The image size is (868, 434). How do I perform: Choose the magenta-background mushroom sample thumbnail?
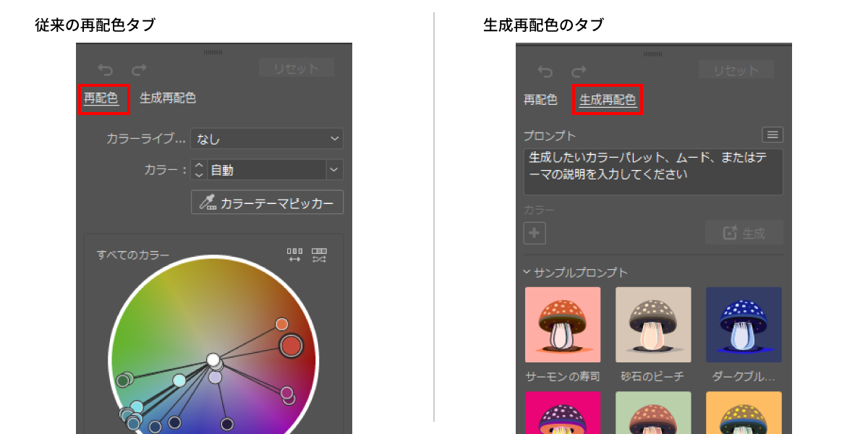click(x=563, y=412)
